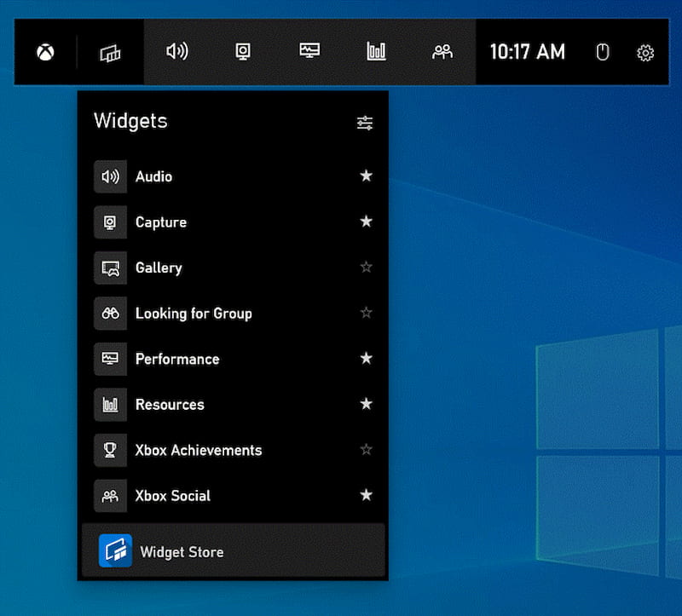The width and height of the screenshot is (682, 616).
Task: Open Resources bar-chart icon in top bar
Action: point(376,51)
